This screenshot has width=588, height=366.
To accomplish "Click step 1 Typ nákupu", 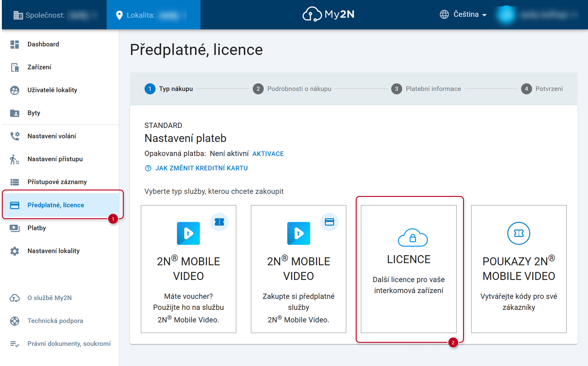I will (x=169, y=89).
